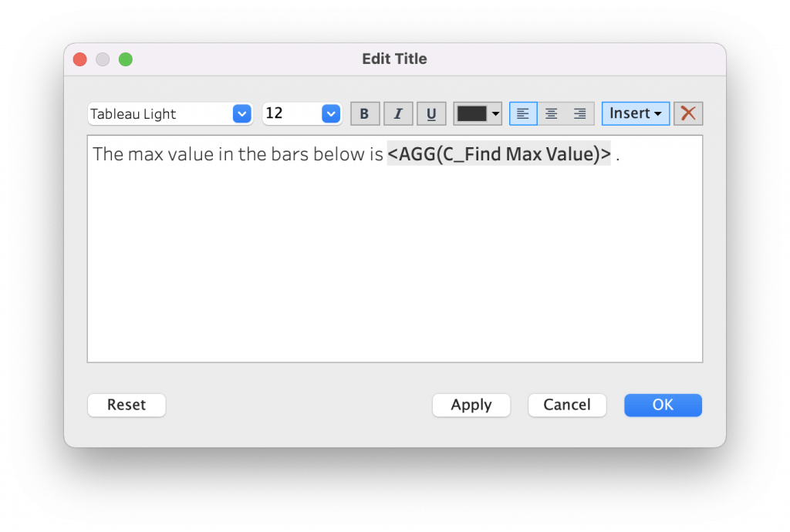The width and height of the screenshot is (790, 532).
Task: Select the AGG(C_Find Max Value) field token
Action: pyautogui.click(x=499, y=153)
